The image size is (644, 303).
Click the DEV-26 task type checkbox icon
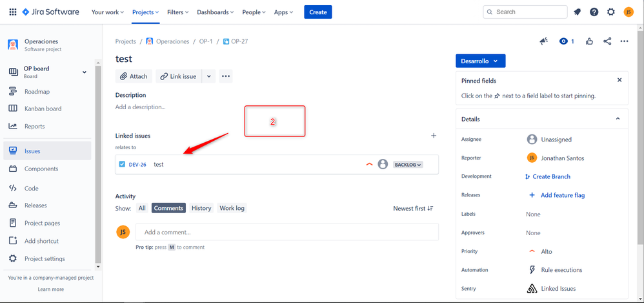[122, 165]
